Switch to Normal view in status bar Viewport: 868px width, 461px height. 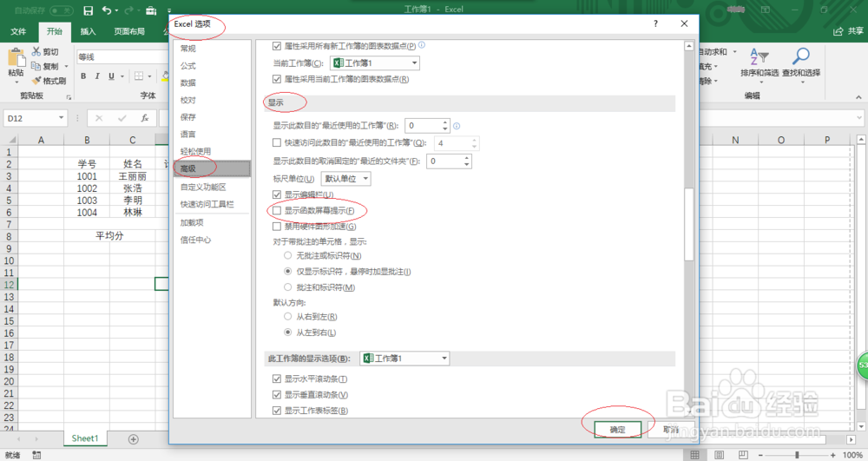(694, 455)
